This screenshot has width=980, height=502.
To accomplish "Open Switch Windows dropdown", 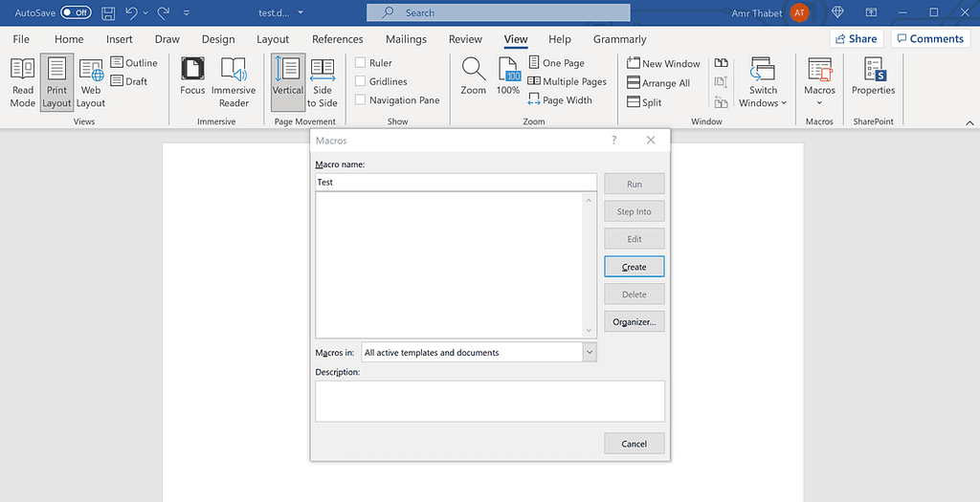I will click(763, 83).
